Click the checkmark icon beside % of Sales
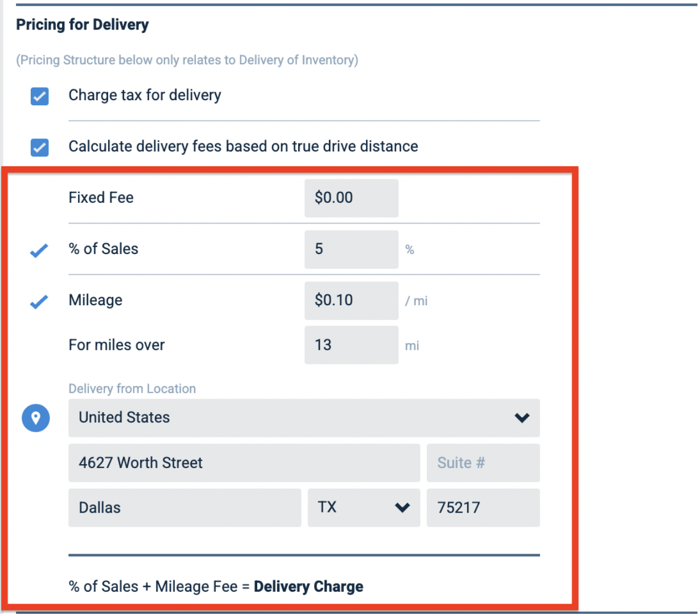Viewport: 700px width, 615px height. [39, 250]
